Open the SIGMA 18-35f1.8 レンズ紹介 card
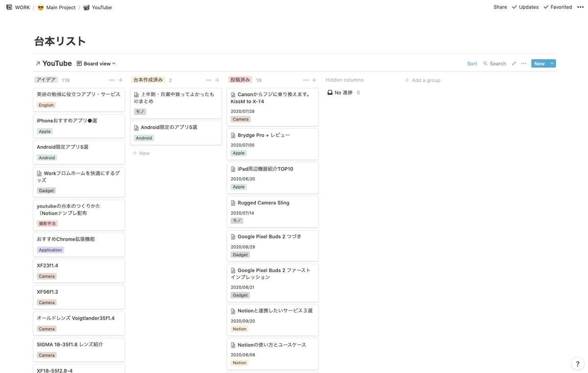588x373 pixels. coord(79,350)
